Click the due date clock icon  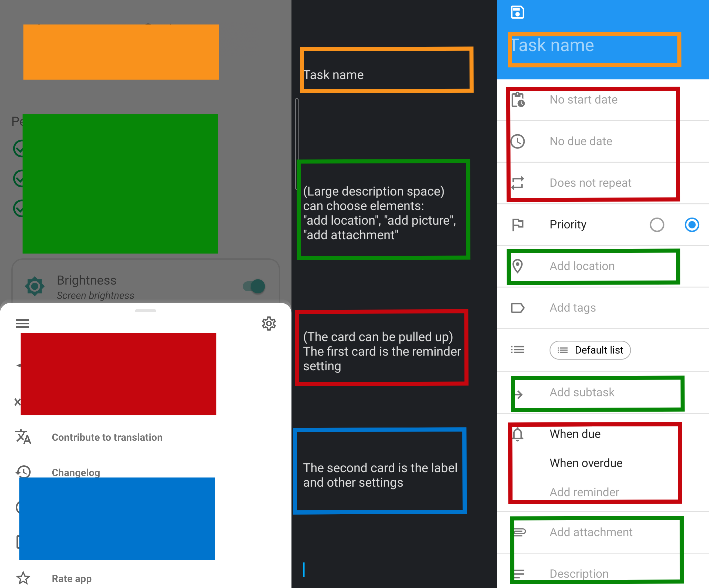pyautogui.click(x=518, y=141)
